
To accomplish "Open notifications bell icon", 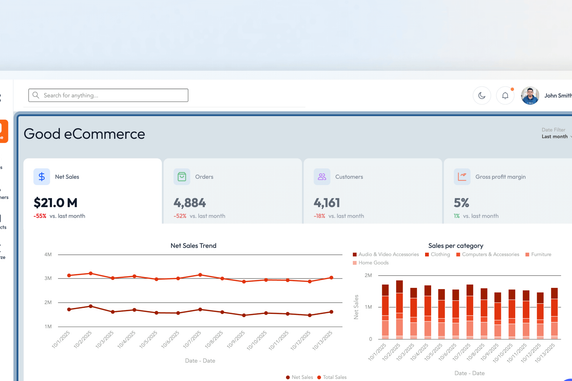I will (x=505, y=96).
